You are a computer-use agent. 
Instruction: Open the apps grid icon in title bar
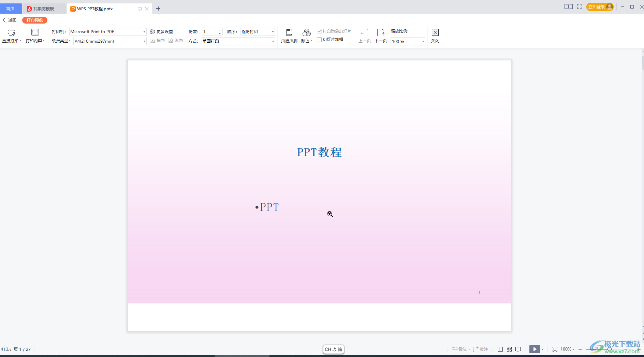point(580,6)
